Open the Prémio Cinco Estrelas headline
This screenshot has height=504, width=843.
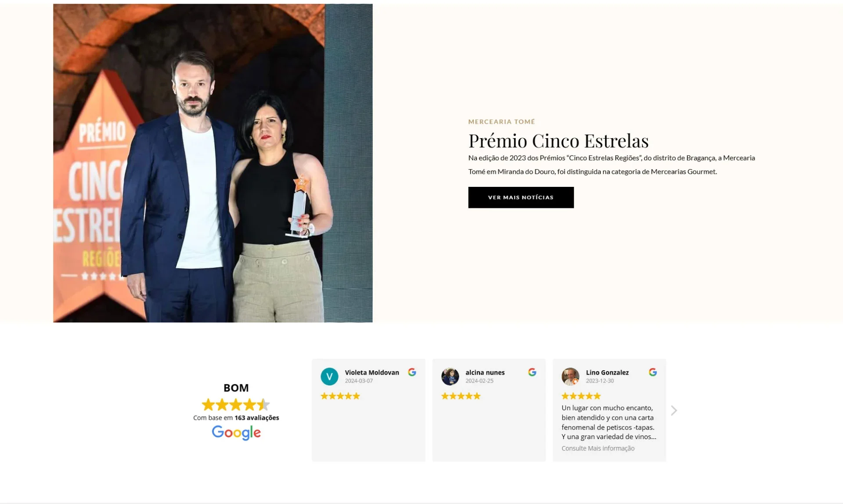pyautogui.click(x=558, y=141)
